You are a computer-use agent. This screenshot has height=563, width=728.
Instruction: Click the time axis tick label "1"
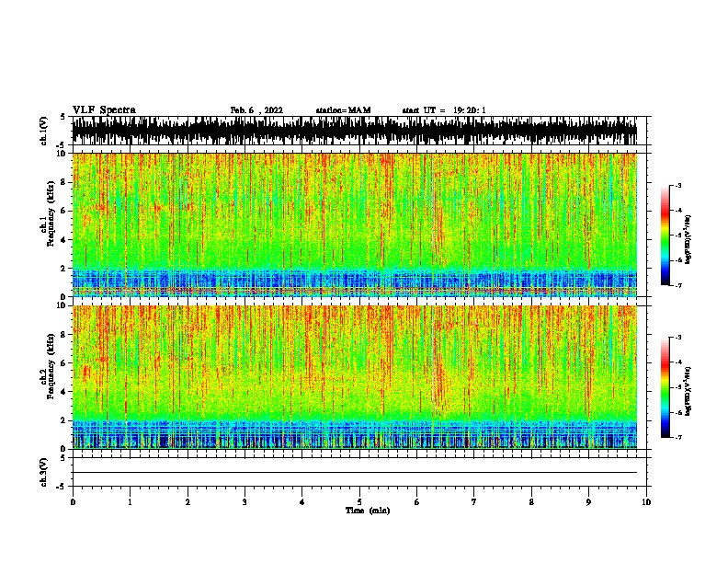(x=130, y=501)
